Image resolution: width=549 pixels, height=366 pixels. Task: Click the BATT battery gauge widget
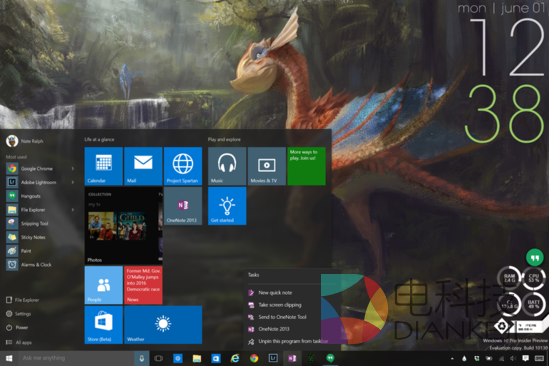(534, 304)
